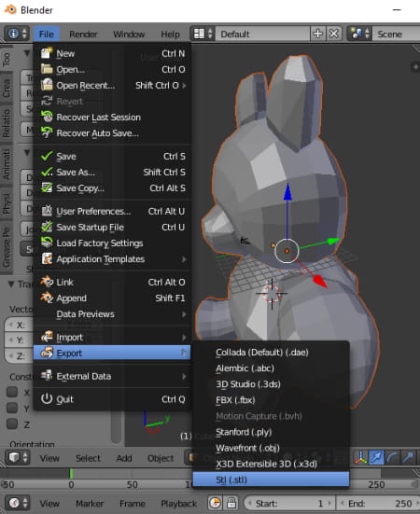
Task: Click the Info editor type icon
Action: pos(17,34)
